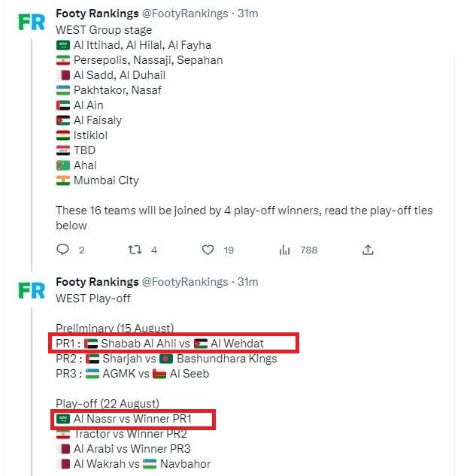Open Footy Rankings name in the play-off tweet

coord(97,282)
